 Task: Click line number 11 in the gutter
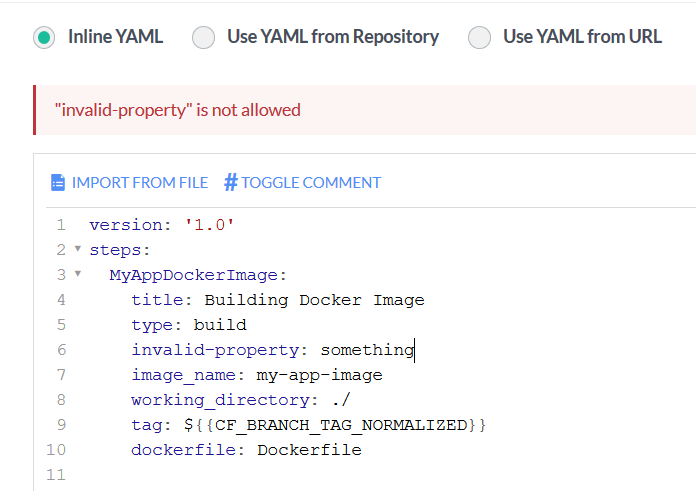click(56, 475)
